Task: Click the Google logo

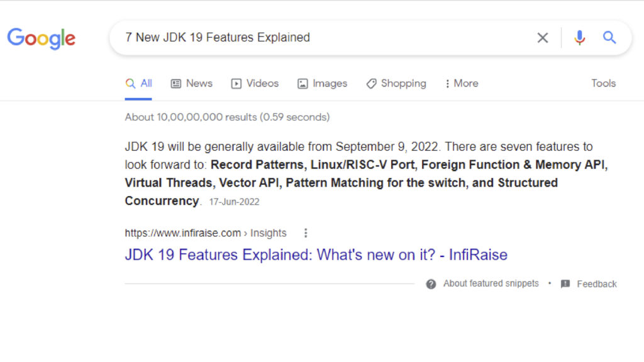Action: pos(41,38)
